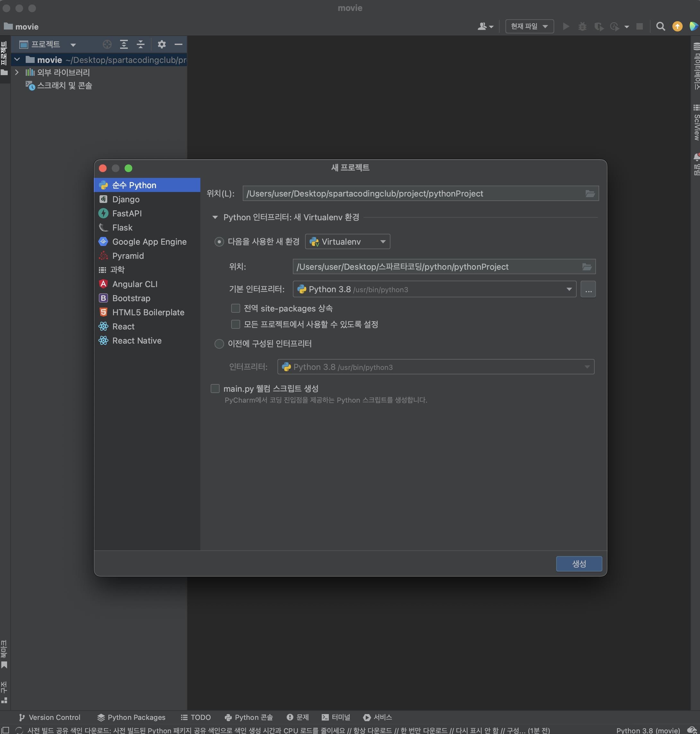The width and height of the screenshot is (700, 734).
Task: Collapse the movie project tree node
Action: [17, 59]
